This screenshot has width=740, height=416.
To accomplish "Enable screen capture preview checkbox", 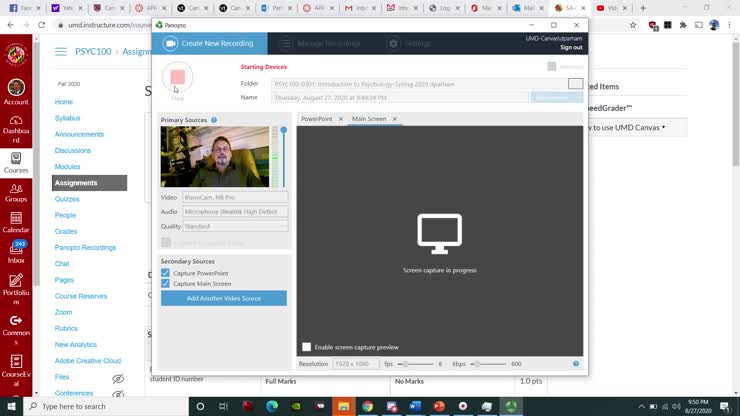I will point(306,347).
